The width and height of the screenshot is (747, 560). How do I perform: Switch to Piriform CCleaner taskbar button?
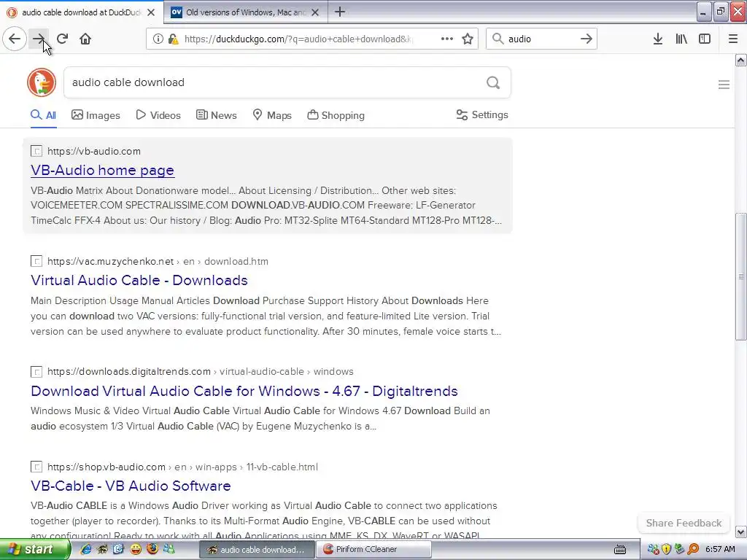point(376,550)
